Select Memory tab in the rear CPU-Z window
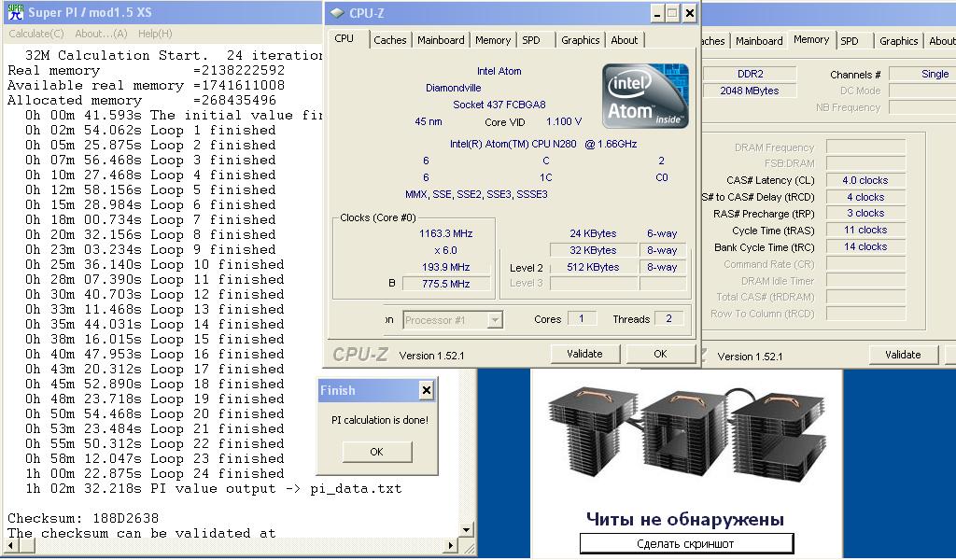The image size is (956, 560). [811, 39]
